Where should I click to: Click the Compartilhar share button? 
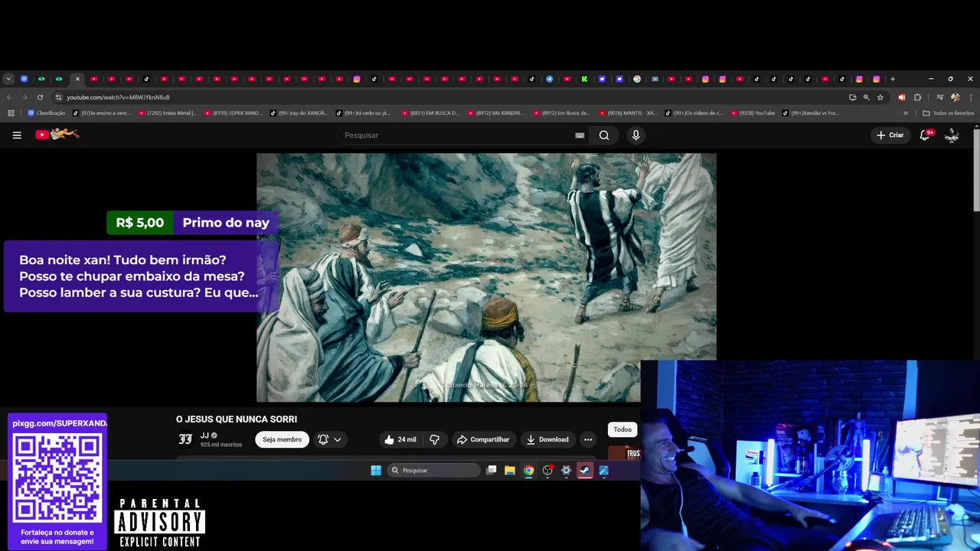tap(483, 439)
